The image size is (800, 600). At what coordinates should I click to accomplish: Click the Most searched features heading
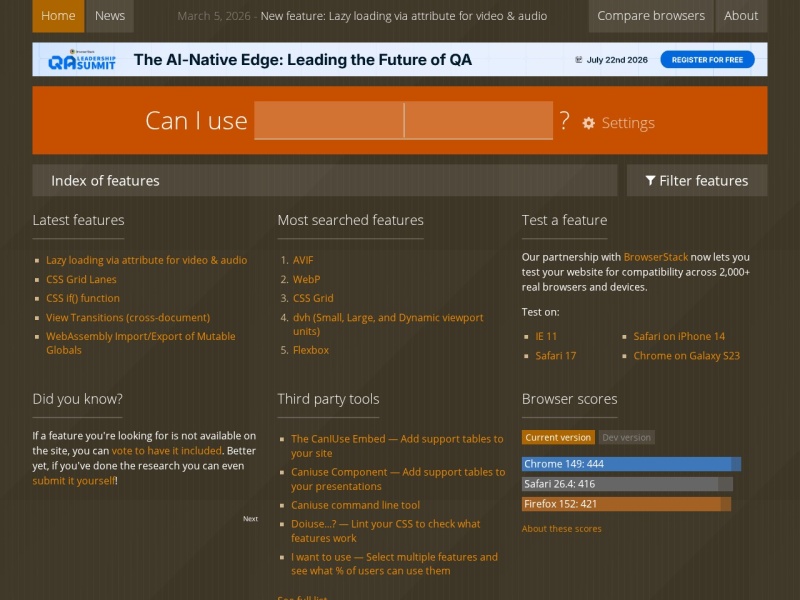(351, 220)
